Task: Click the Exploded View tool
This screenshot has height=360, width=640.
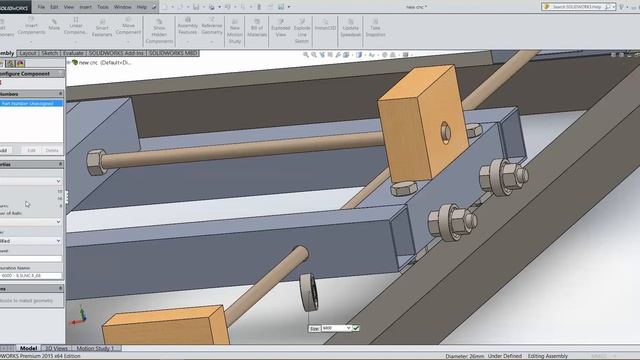Action: click(x=281, y=28)
